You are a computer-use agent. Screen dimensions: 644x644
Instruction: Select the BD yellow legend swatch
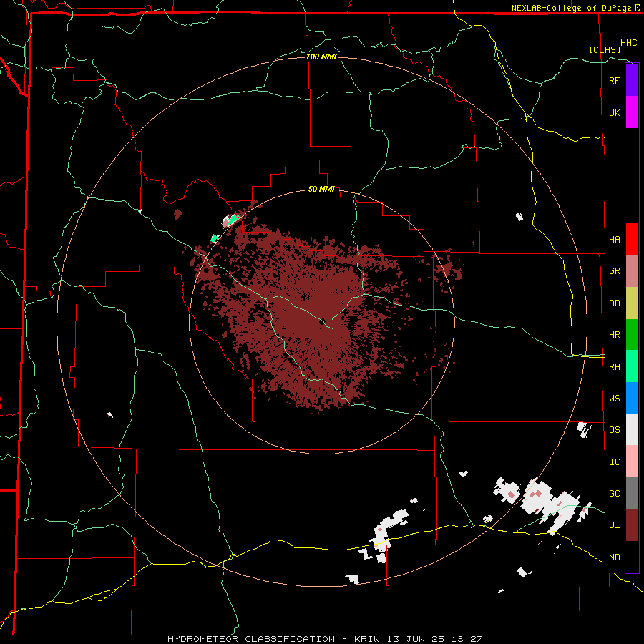point(632,303)
